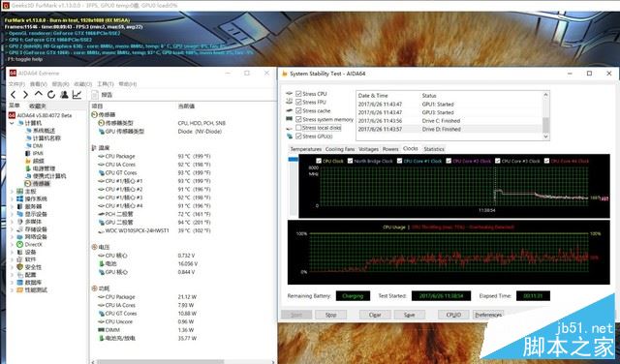This screenshot has width=620, height=364.
Task: Open the 工具(T) menu
Action: [106, 84]
